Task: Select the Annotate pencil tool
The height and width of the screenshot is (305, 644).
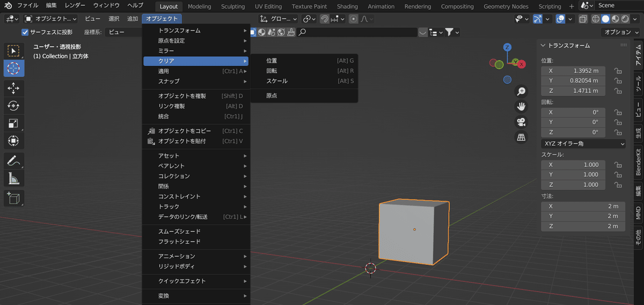Action: tap(14, 161)
